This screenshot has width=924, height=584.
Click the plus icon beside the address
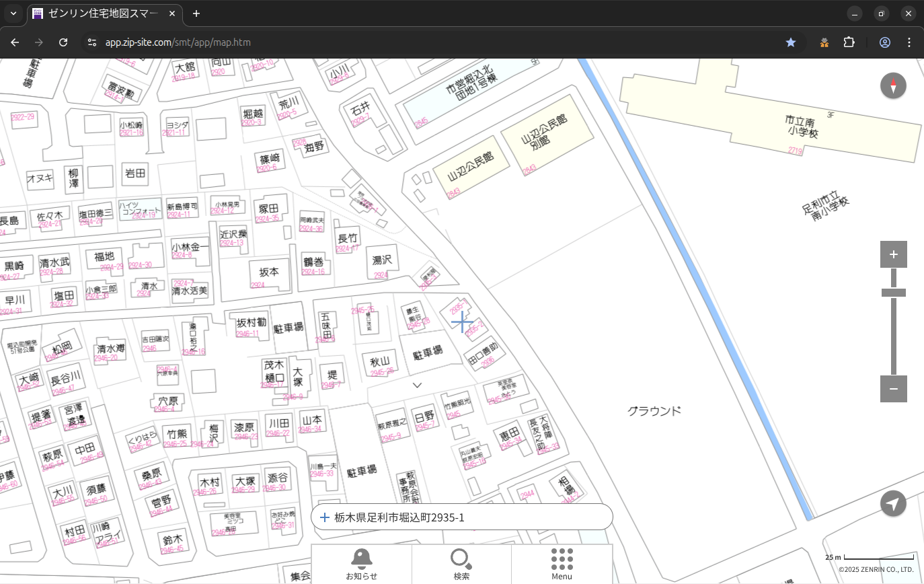pos(325,517)
